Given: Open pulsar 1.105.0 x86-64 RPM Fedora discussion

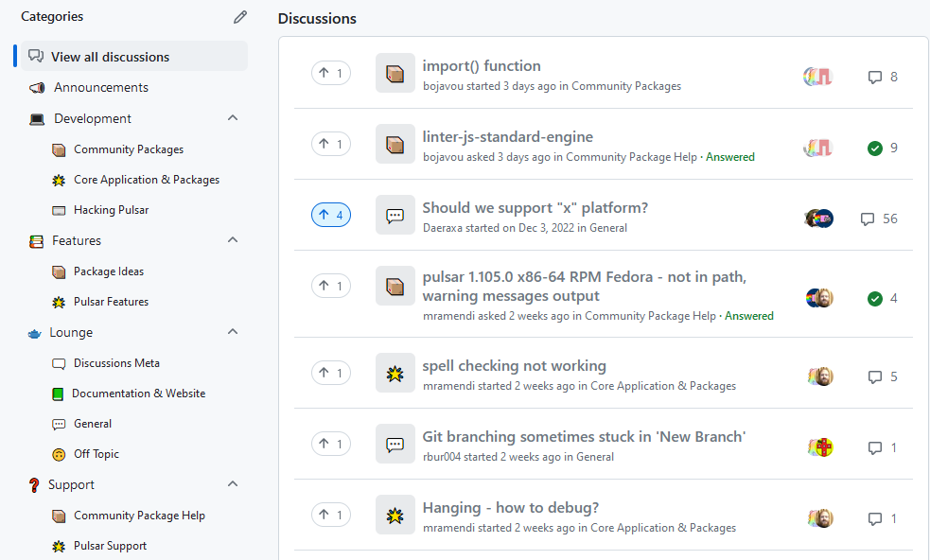Looking at the screenshot, I should tap(585, 287).
